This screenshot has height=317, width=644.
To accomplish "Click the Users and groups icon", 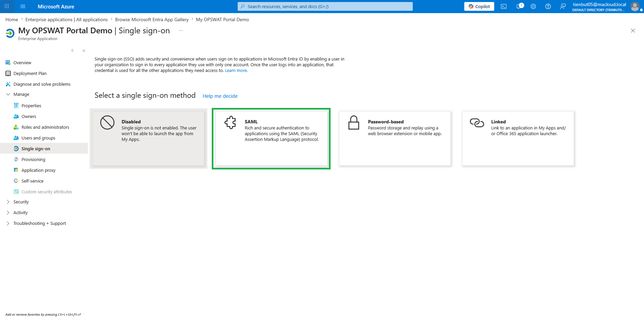I will point(16,138).
